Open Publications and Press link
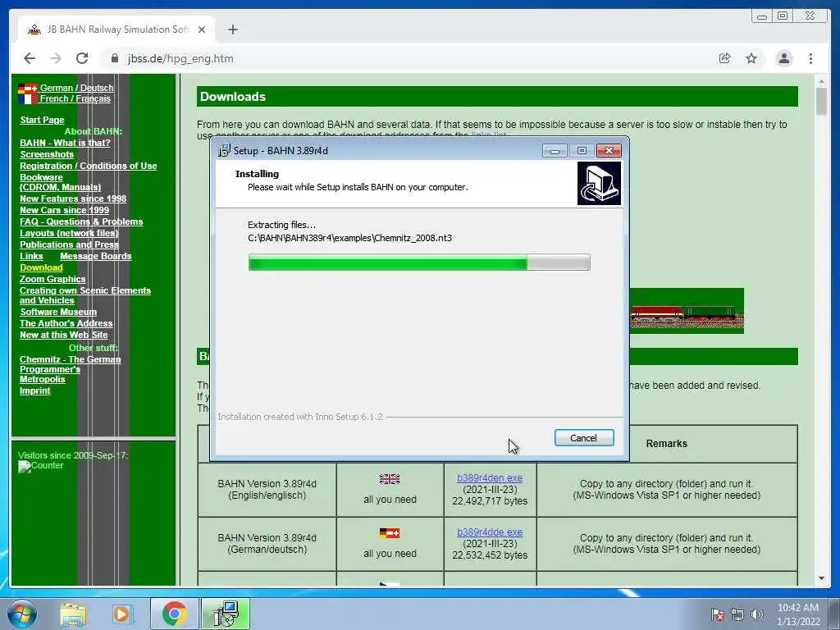Viewport: 840px width, 630px height. 69,244
